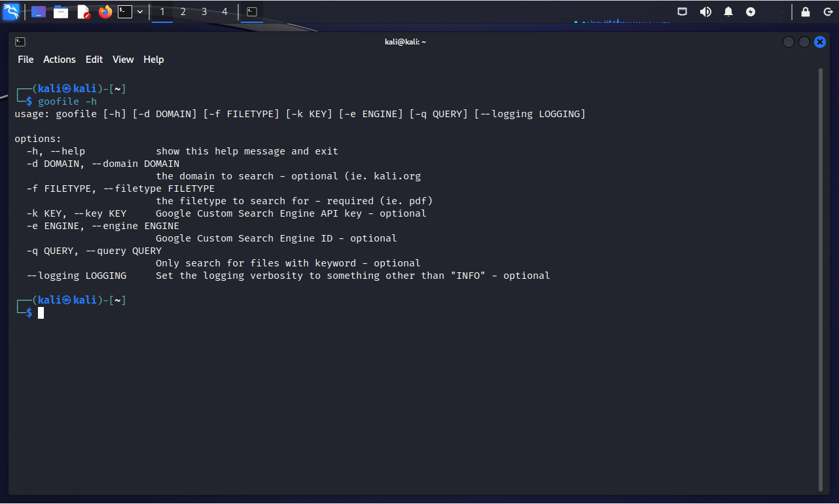The height and width of the screenshot is (504, 839).
Task: Click the volume speaker tray icon
Action: [x=705, y=12]
